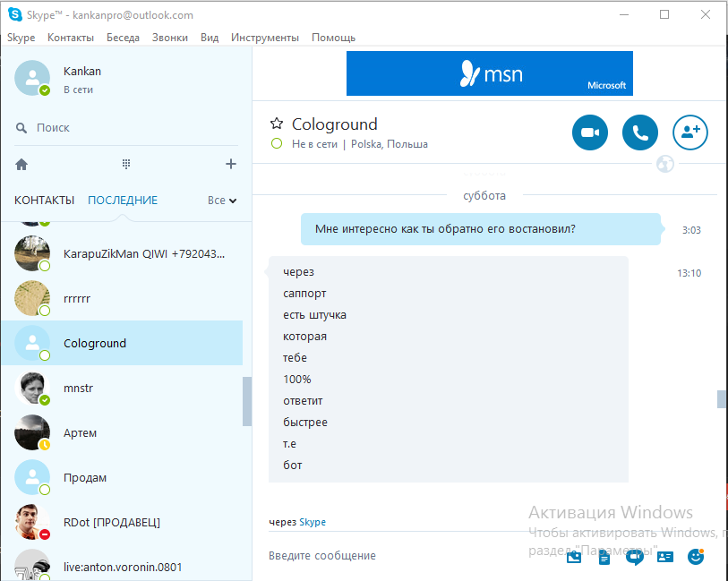This screenshot has width=728, height=581.
Task: Click the sent message about 'востановил'
Action: pyautogui.click(x=481, y=229)
